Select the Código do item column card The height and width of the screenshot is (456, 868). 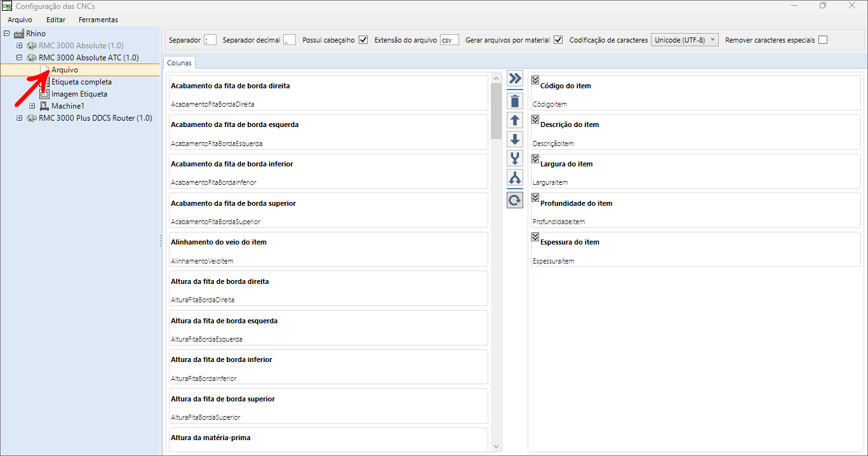[x=695, y=93]
